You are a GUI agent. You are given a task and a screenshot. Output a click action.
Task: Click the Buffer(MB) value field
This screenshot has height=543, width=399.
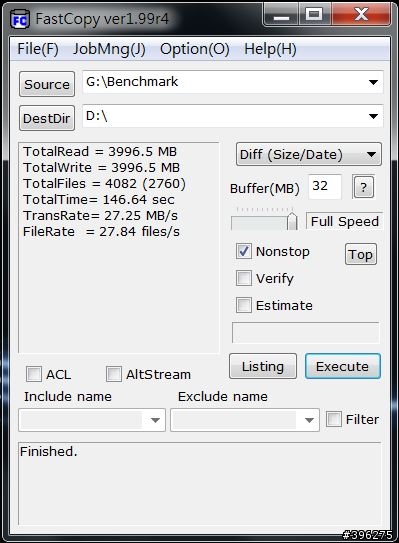point(325,187)
